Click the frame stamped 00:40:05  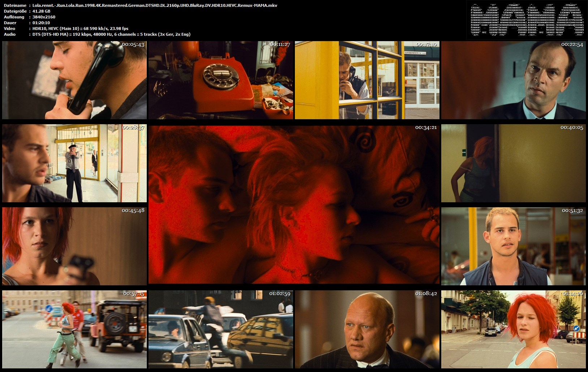point(514,163)
